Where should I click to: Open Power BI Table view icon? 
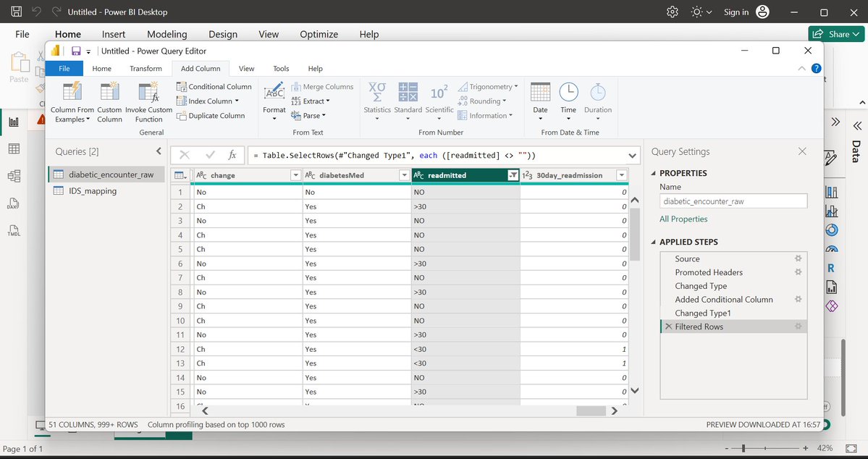(14, 148)
